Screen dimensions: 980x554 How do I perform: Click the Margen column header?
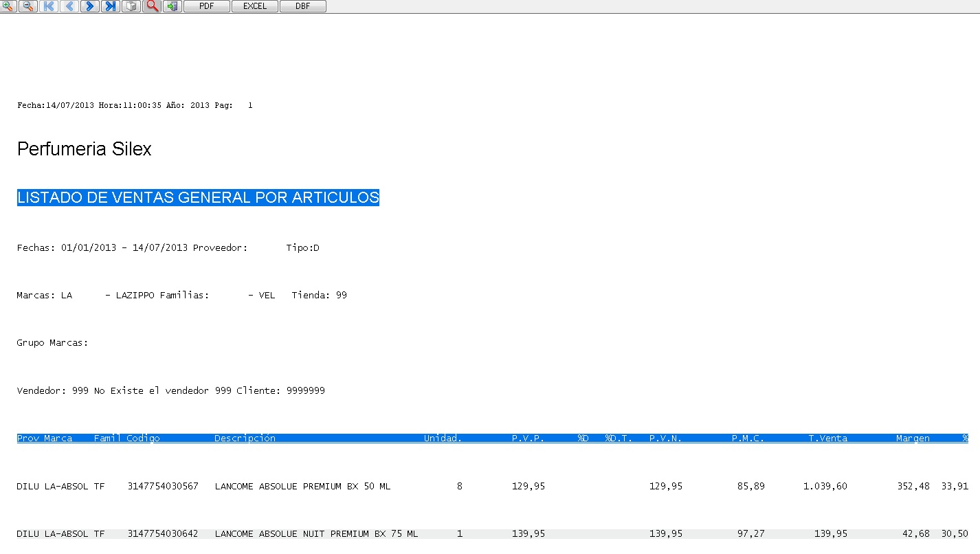point(913,439)
